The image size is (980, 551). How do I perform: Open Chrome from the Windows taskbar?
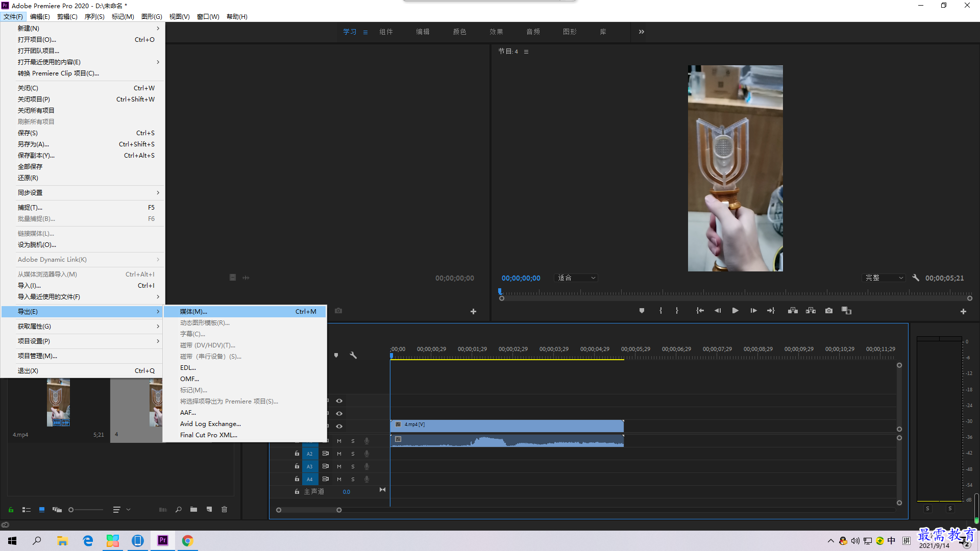click(187, 541)
